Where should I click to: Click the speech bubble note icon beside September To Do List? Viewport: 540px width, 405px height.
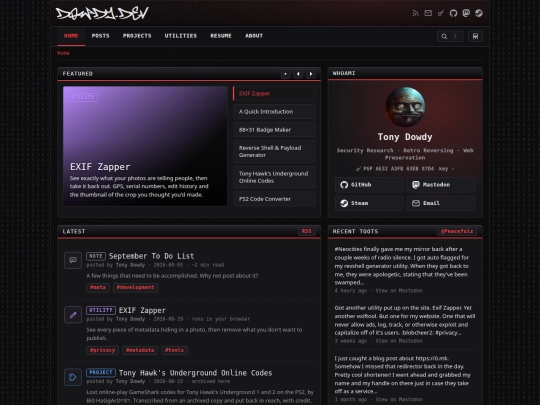pyautogui.click(x=73, y=260)
